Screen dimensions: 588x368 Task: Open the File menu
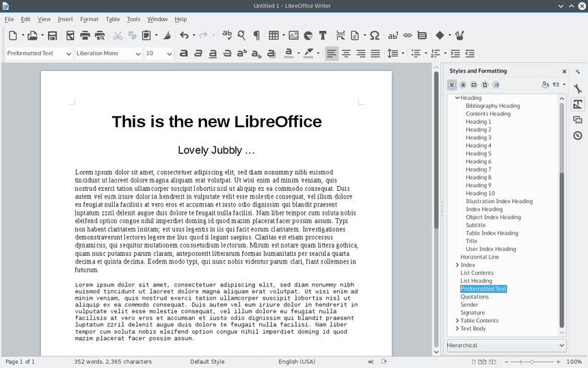[9, 19]
